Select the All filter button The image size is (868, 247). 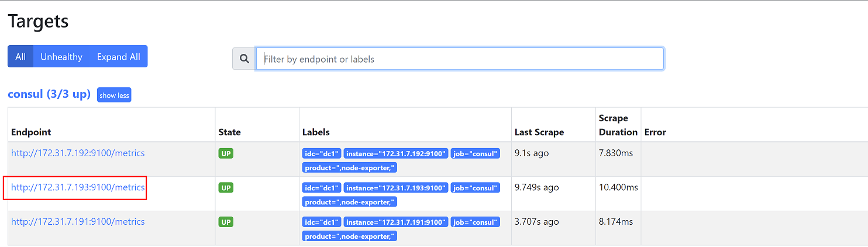pyautogui.click(x=20, y=57)
